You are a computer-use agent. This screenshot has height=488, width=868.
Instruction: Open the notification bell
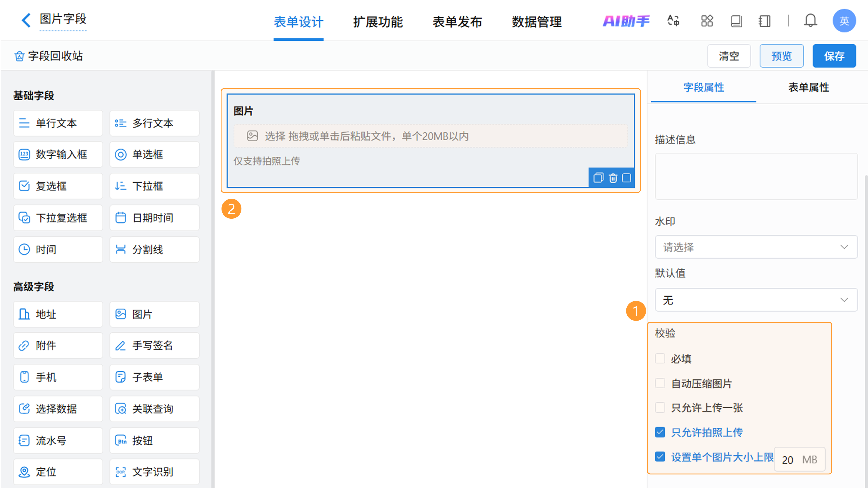(x=810, y=21)
